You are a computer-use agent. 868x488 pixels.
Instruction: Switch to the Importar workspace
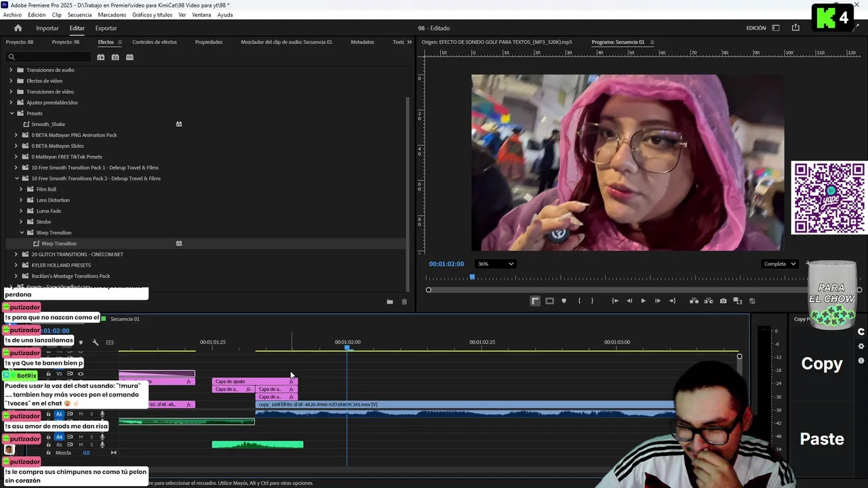click(47, 28)
